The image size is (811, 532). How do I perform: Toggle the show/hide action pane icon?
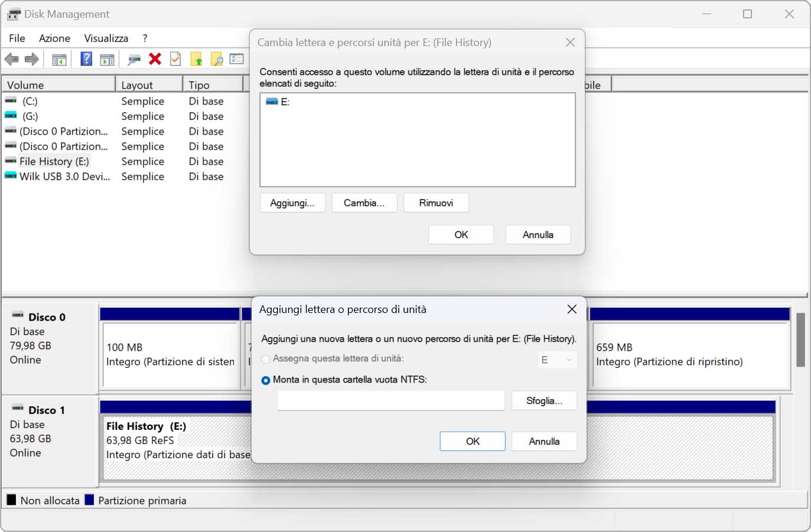coord(107,59)
